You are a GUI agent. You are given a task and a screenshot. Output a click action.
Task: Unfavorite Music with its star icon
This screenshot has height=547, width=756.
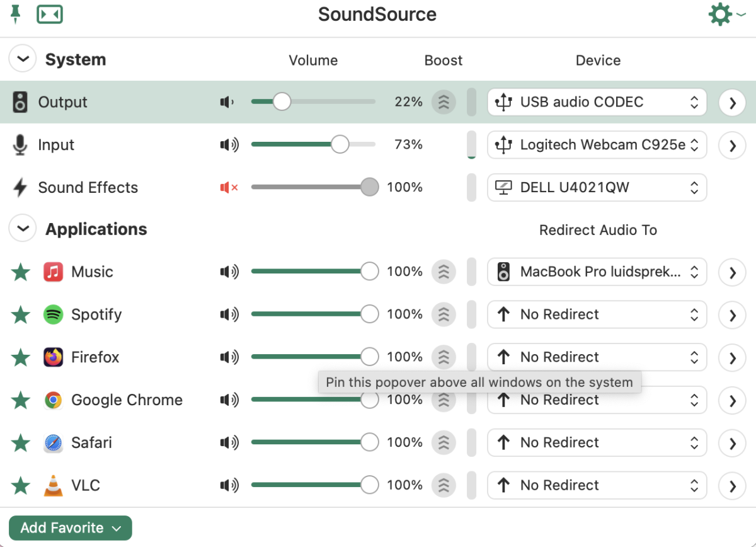(21, 272)
